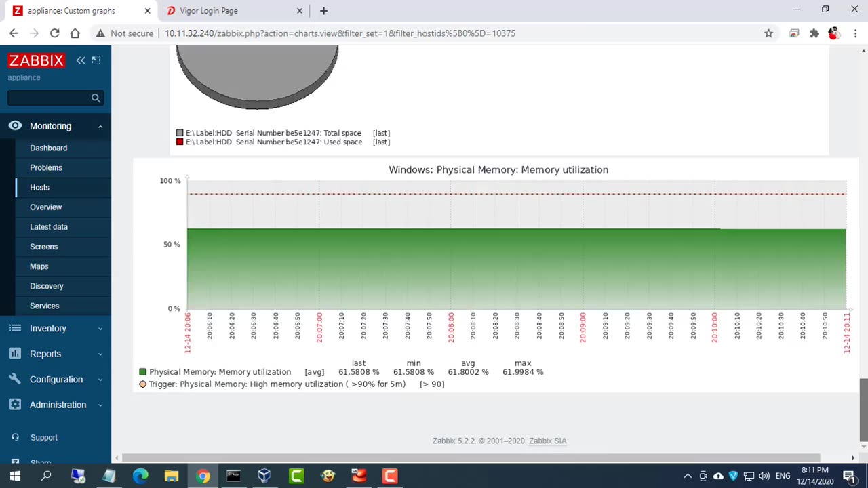Expand the Reports menu section

(56, 354)
